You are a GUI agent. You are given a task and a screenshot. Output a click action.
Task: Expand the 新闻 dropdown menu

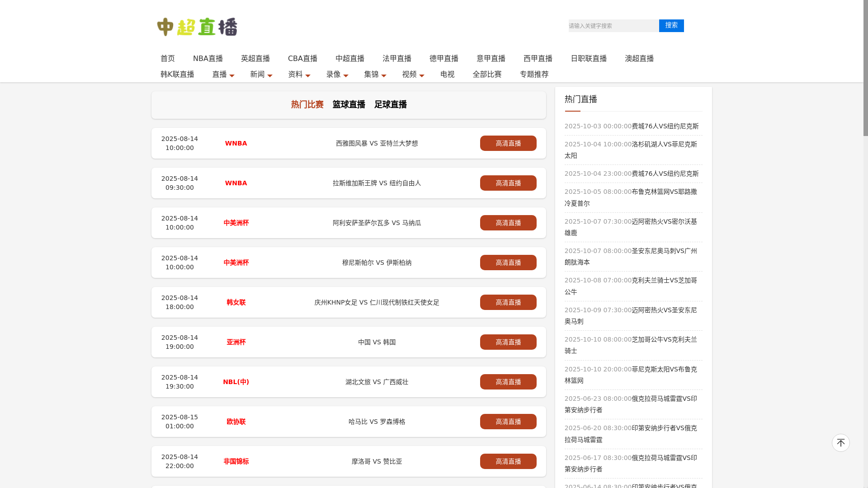pos(261,74)
